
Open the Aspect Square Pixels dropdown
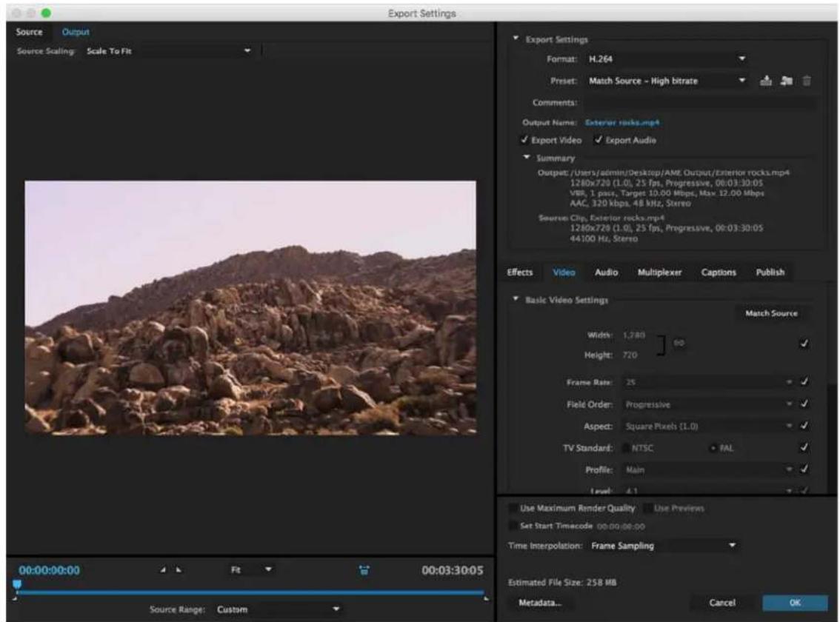coord(708,426)
